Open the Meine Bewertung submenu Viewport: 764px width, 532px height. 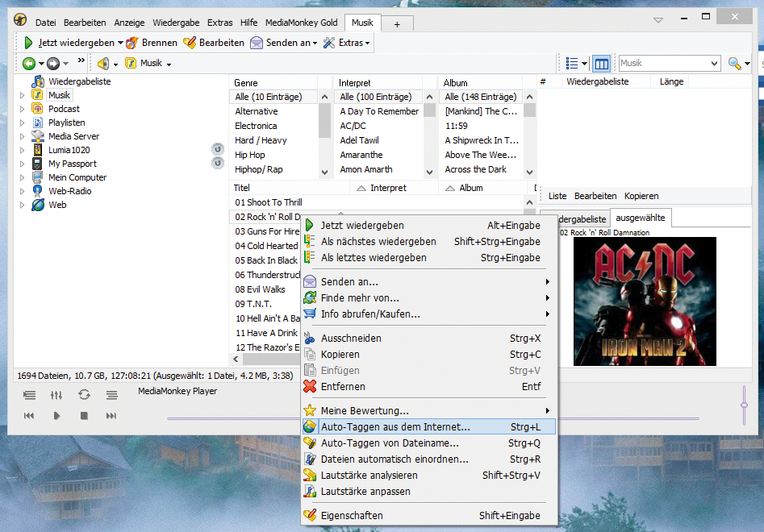click(x=428, y=411)
